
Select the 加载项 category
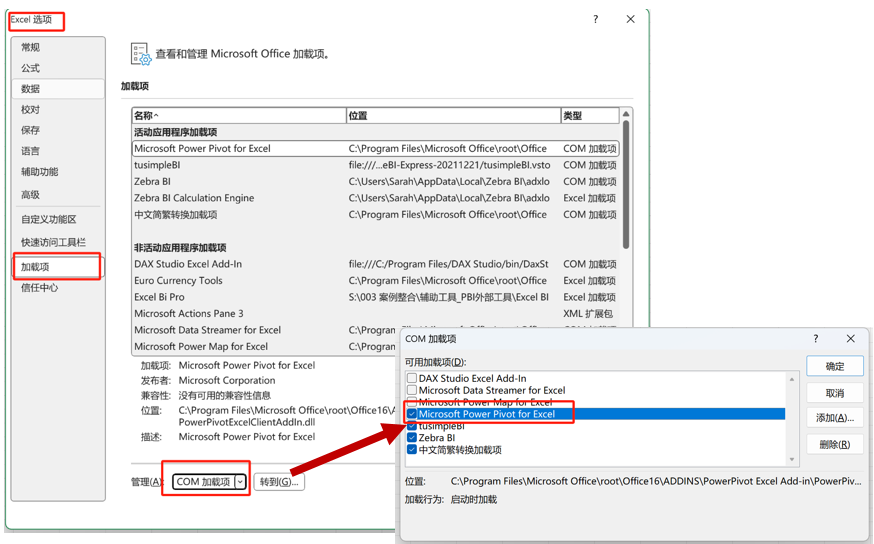click(x=58, y=267)
